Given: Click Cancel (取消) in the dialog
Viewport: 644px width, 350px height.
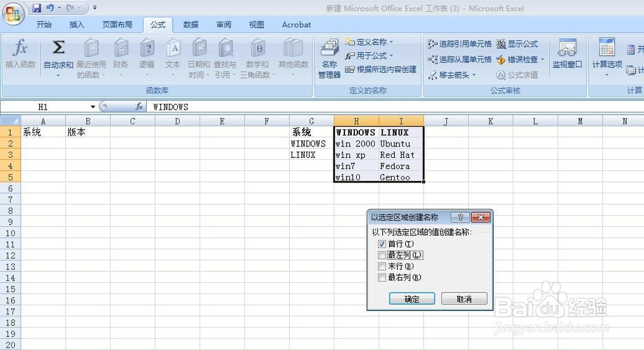Looking at the screenshot, I should point(464,298).
